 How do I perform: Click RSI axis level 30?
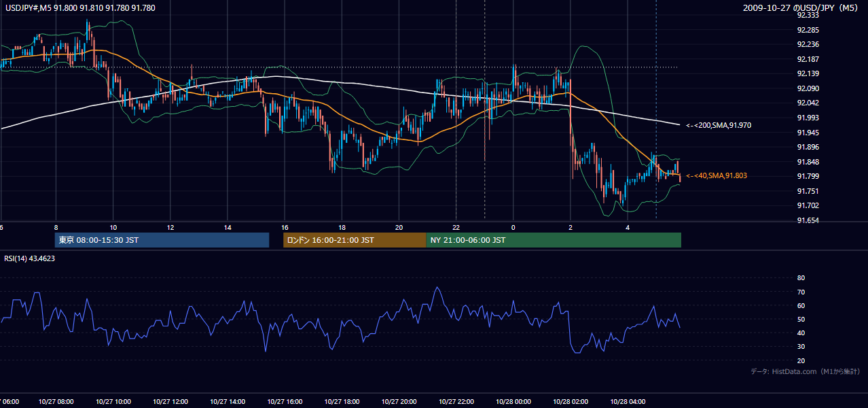click(x=801, y=347)
